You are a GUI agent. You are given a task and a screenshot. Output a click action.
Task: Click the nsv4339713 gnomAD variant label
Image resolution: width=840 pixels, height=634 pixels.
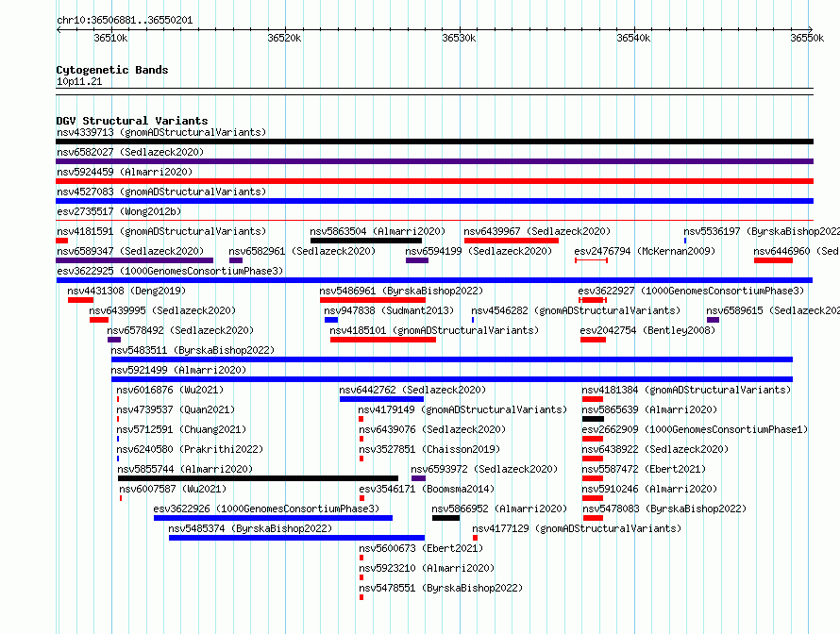[x=161, y=132]
